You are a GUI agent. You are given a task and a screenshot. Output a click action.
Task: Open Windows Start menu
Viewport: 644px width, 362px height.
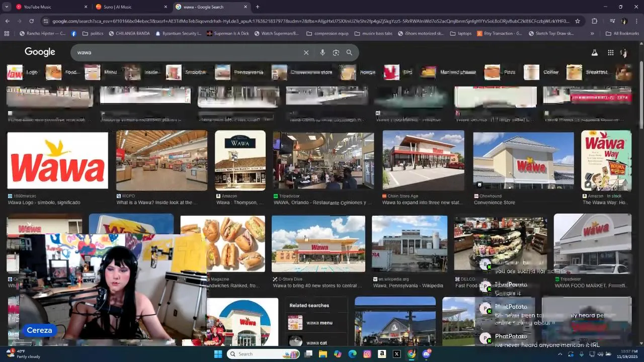click(x=218, y=354)
